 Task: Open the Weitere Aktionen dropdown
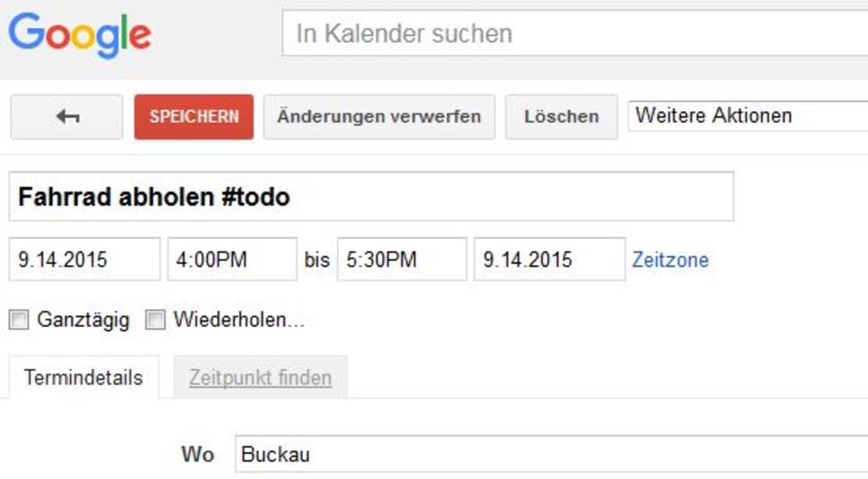pos(747,116)
